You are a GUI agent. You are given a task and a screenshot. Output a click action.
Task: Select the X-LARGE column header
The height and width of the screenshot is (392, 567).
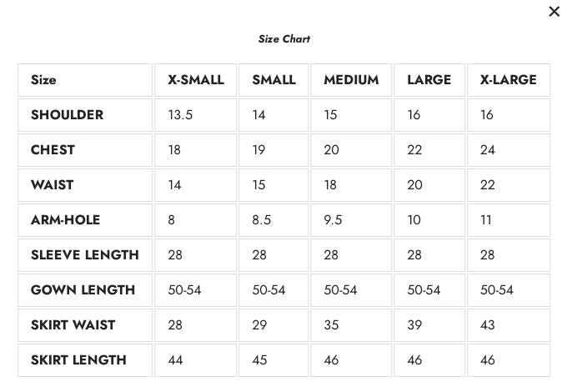click(508, 80)
